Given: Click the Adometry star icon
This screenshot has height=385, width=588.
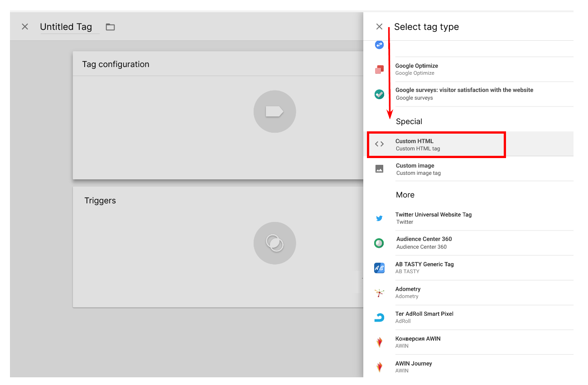Looking at the screenshot, I should (379, 293).
